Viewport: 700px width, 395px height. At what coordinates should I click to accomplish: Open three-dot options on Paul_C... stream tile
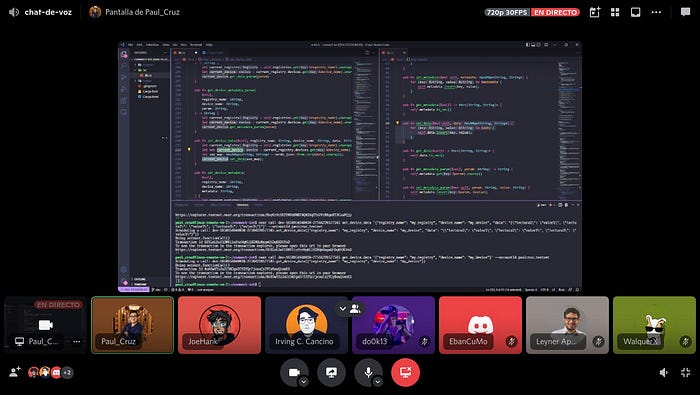(77, 341)
